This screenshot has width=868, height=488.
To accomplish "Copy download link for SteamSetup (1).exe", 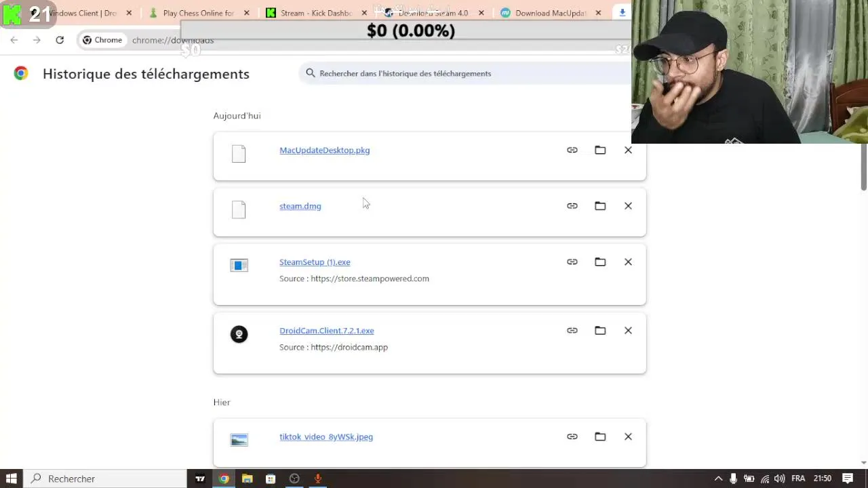I will pyautogui.click(x=572, y=262).
